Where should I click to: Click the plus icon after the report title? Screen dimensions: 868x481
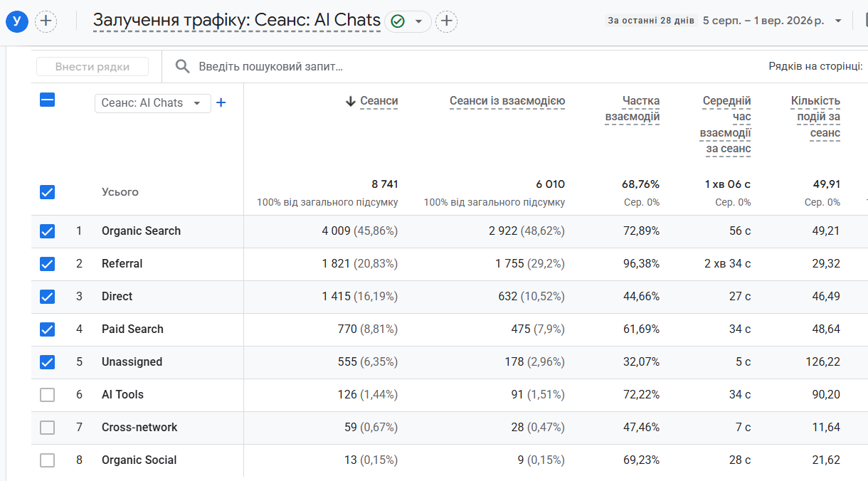click(x=446, y=21)
